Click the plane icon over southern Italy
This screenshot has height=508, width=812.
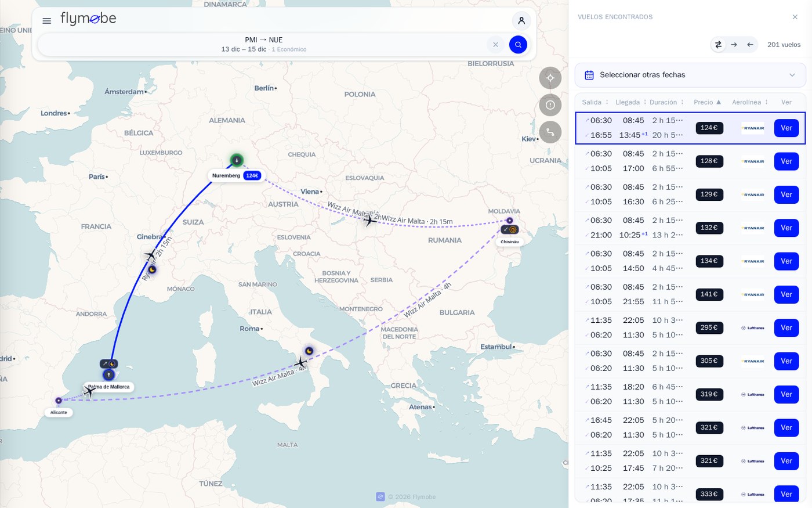(300, 363)
